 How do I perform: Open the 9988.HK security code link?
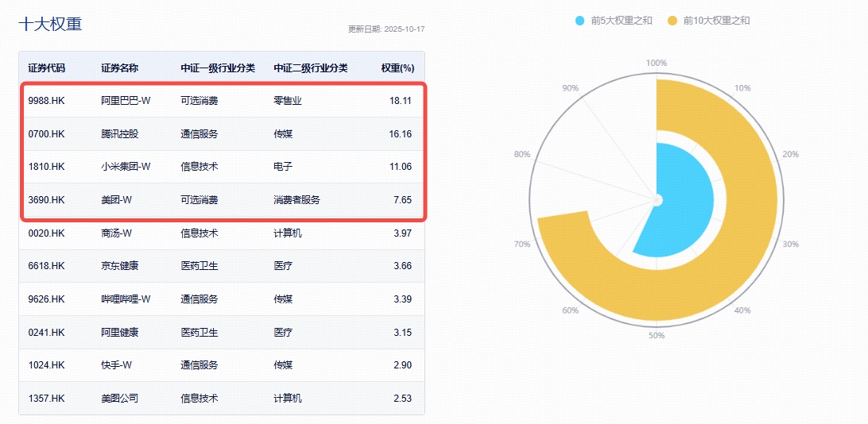pyautogui.click(x=46, y=101)
